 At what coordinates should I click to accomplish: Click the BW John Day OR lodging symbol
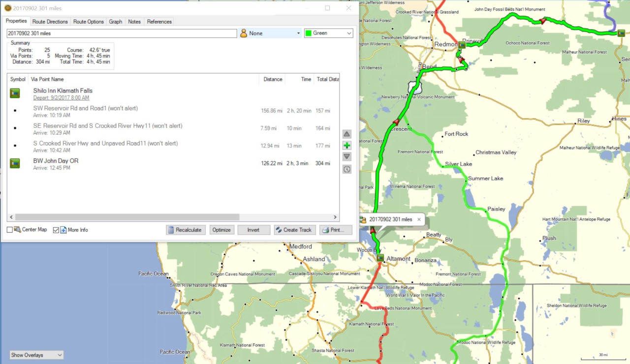[15, 163]
